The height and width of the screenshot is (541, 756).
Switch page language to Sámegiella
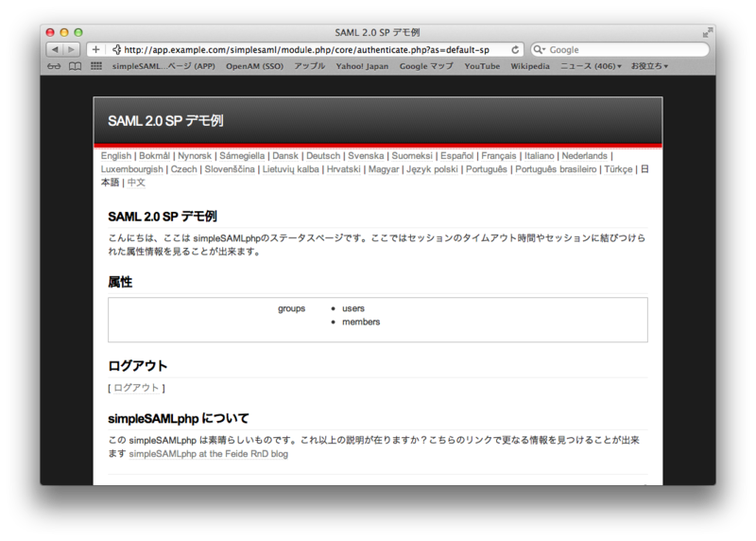tap(242, 156)
